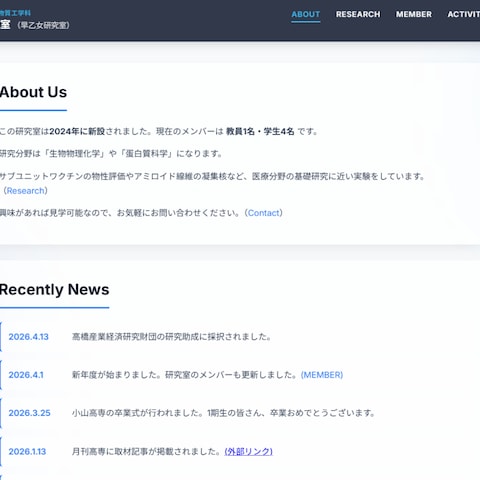The image size is (480, 480).
Task: Click the department label above lab name
Action: (x=15, y=13)
